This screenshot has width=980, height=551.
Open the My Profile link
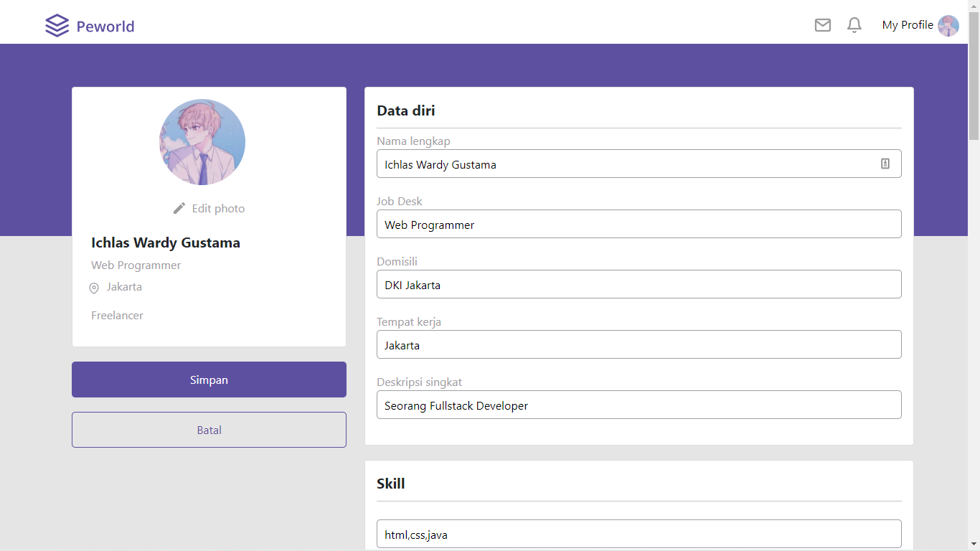click(908, 25)
